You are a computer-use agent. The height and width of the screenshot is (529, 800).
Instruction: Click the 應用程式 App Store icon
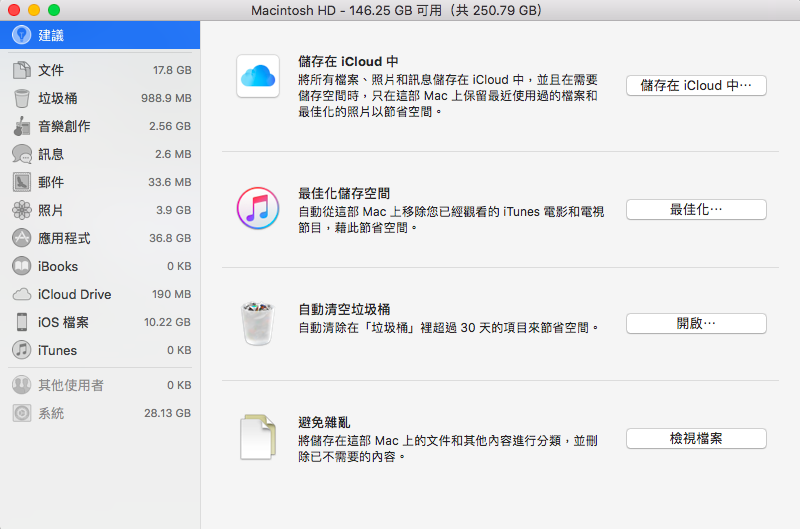click(x=21, y=238)
